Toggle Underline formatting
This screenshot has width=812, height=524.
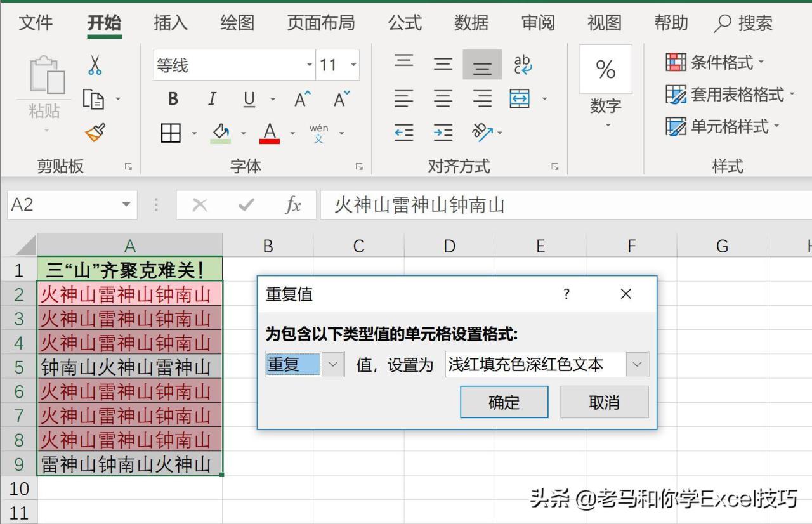click(249, 100)
